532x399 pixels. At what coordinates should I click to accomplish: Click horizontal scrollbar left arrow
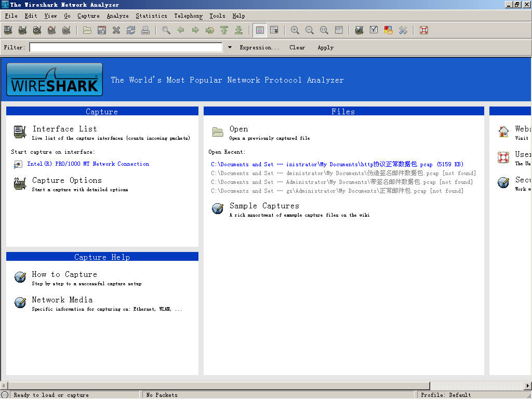(x=4, y=386)
